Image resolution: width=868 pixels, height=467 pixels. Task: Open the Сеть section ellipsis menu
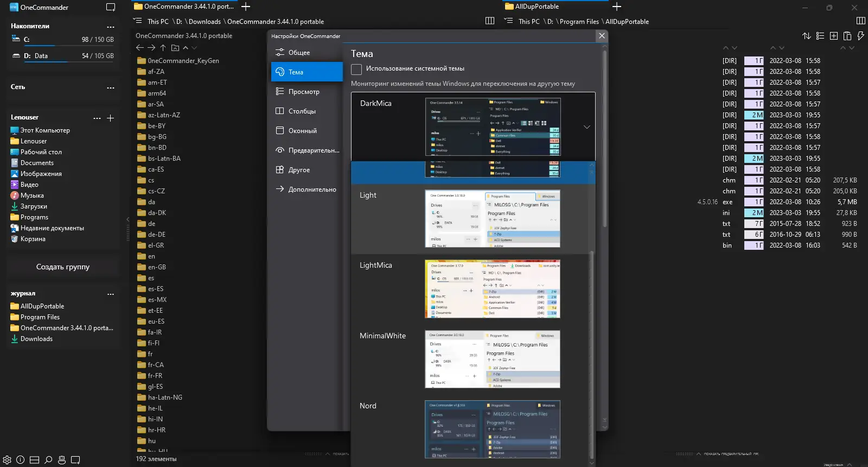click(x=111, y=87)
